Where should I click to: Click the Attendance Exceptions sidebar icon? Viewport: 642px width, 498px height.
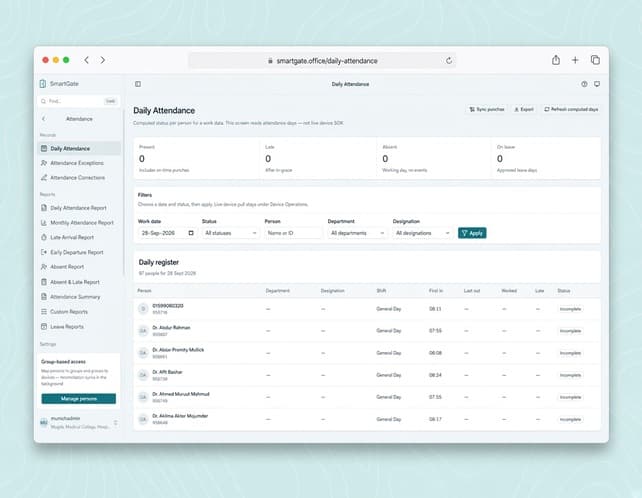pos(44,163)
